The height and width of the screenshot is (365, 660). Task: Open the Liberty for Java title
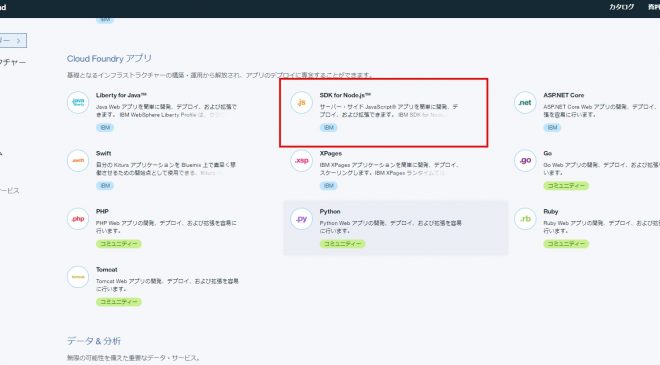(121, 95)
